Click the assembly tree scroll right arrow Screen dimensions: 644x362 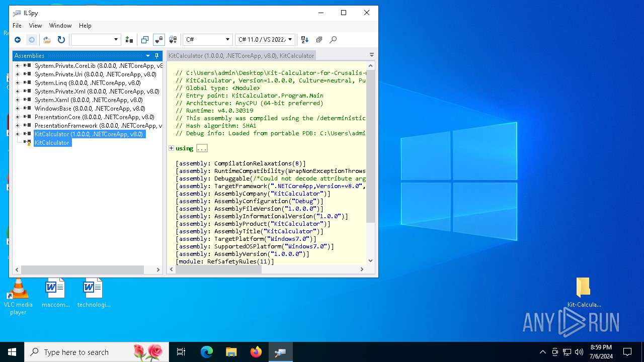(158, 270)
